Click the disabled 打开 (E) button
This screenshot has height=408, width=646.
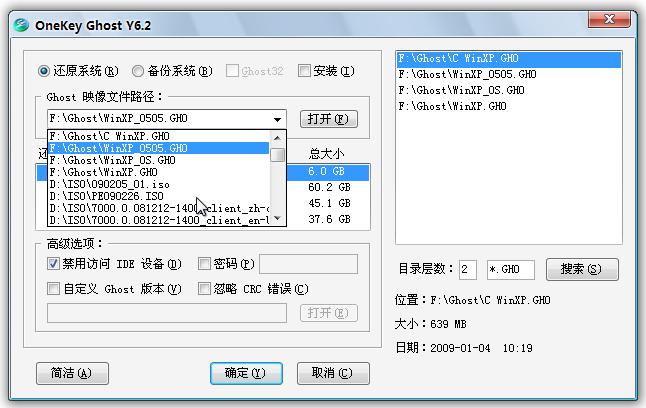328,313
